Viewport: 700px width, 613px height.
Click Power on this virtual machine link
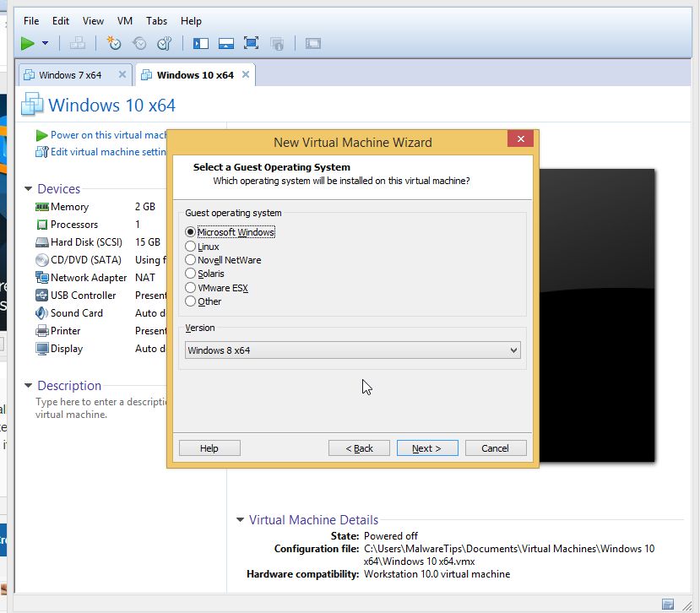(x=100, y=135)
